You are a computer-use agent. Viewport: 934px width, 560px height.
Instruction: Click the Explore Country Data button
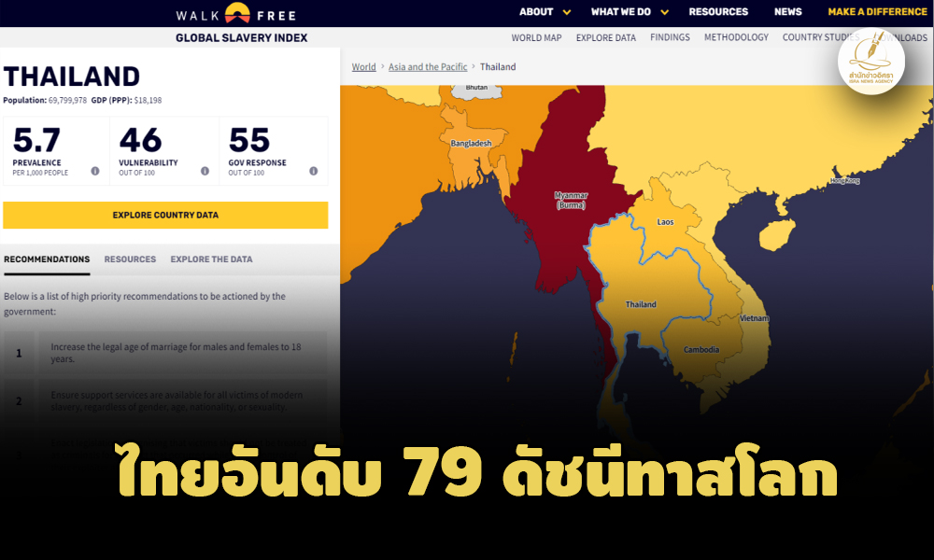click(165, 215)
